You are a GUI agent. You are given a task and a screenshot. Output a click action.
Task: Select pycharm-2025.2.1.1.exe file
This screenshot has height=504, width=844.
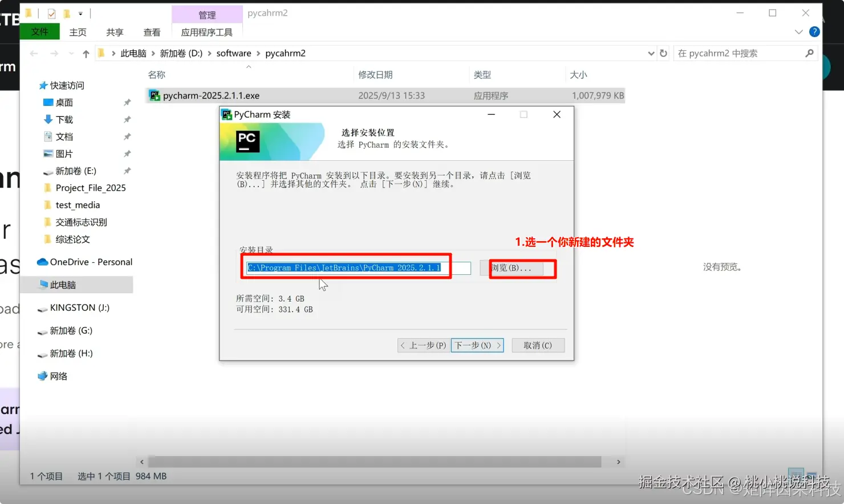(x=386, y=96)
